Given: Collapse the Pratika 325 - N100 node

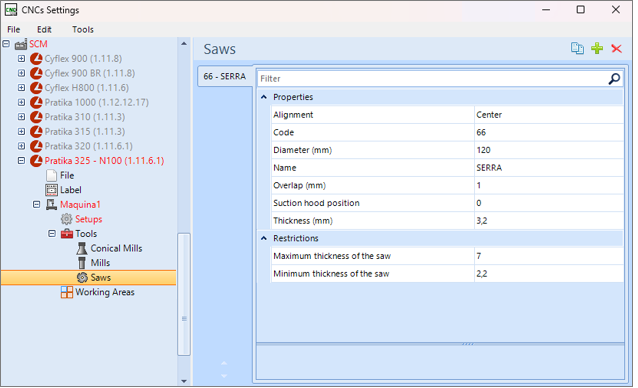Looking at the screenshot, I should 21,161.
